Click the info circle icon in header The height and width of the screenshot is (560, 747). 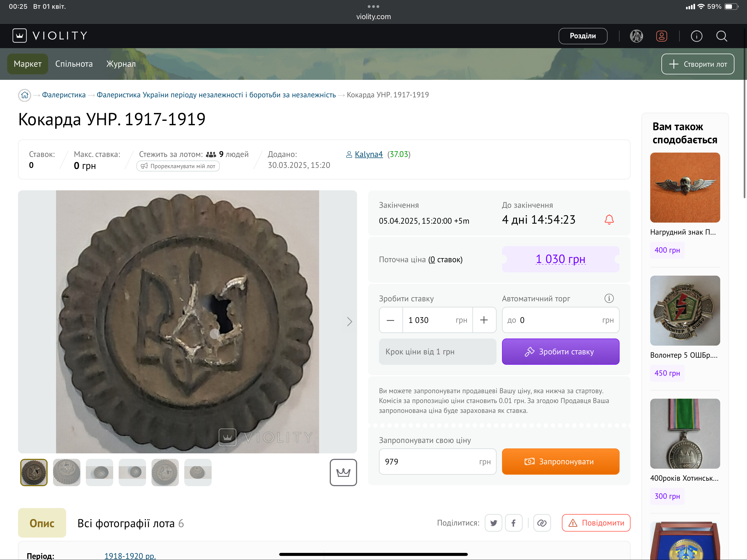(696, 36)
